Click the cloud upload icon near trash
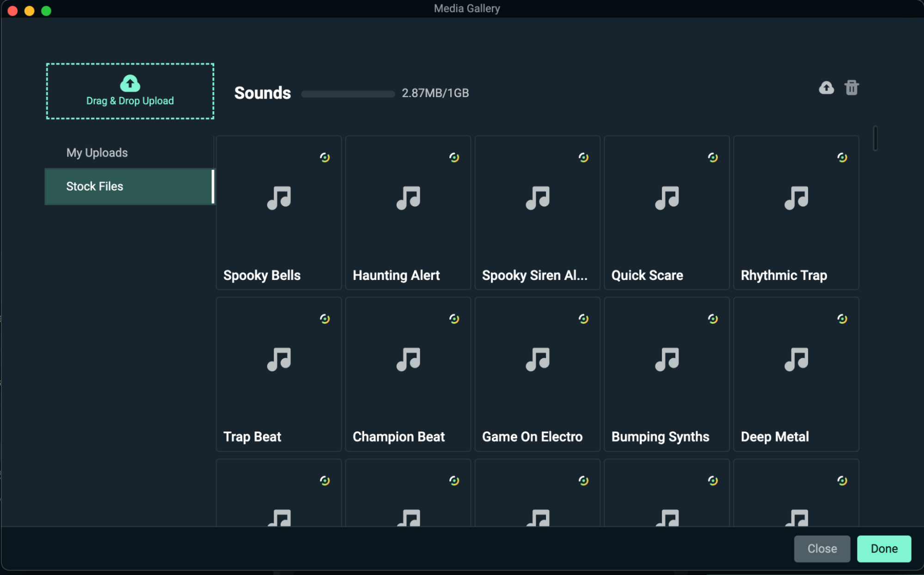Viewport: 924px width, 575px height. pos(826,88)
